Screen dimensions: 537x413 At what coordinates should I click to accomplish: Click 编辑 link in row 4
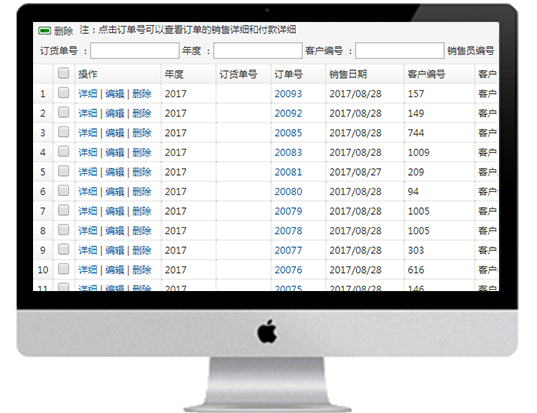click(x=114, y=152)
